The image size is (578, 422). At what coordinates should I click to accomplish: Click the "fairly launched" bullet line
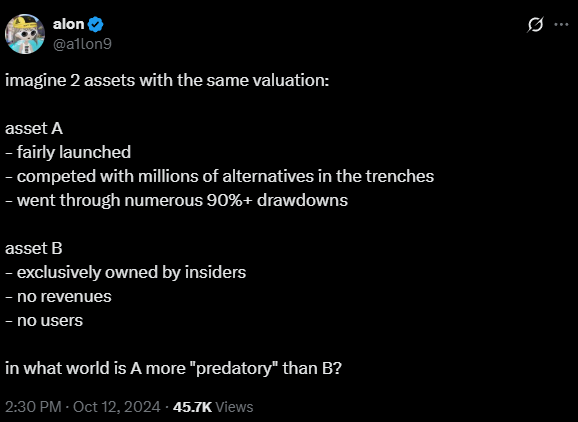pos(68,152)
